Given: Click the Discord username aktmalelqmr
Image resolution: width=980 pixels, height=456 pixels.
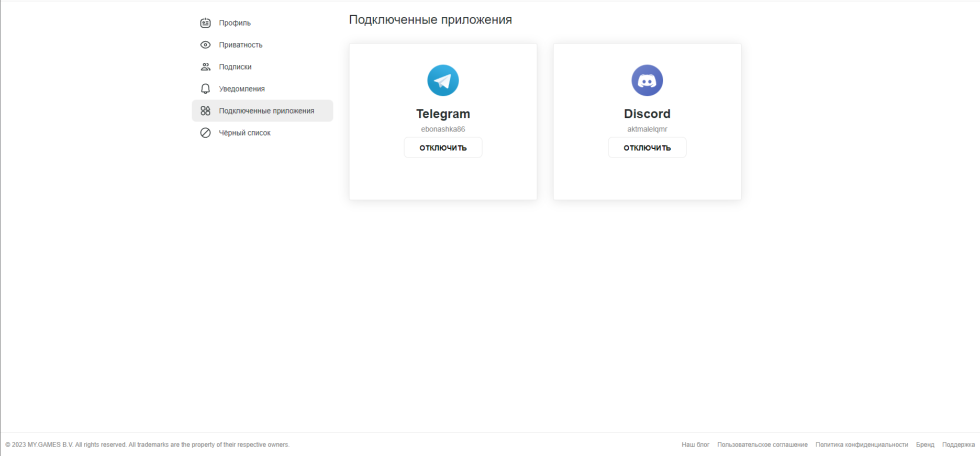Looking at the screenshot, I should (x=647, y=129).
